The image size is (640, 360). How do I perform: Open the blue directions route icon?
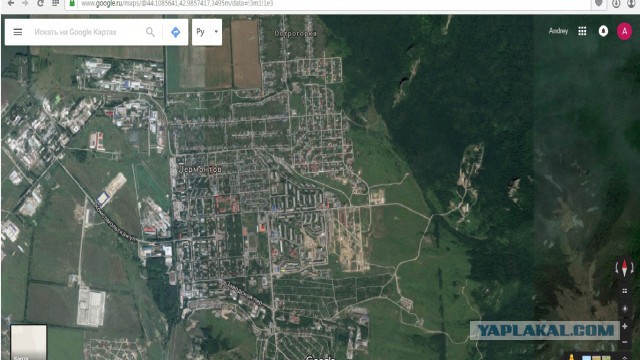(176, 32)
